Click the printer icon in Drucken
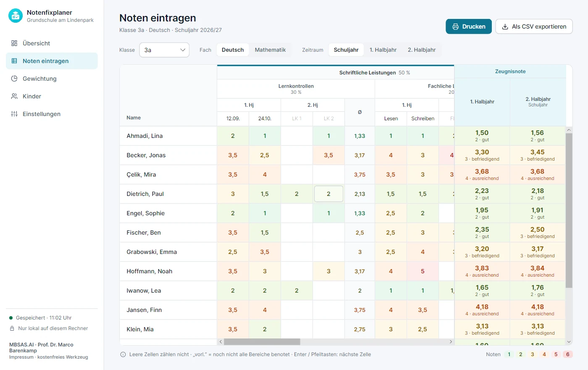The width and height of the screenshot is (588, 370). [x=455, y=26]
